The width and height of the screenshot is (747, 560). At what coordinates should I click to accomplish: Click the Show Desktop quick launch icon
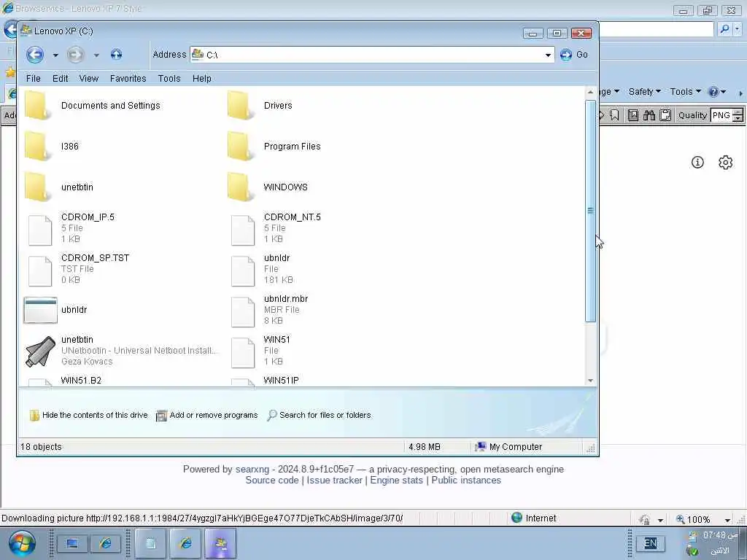(72, 543)
